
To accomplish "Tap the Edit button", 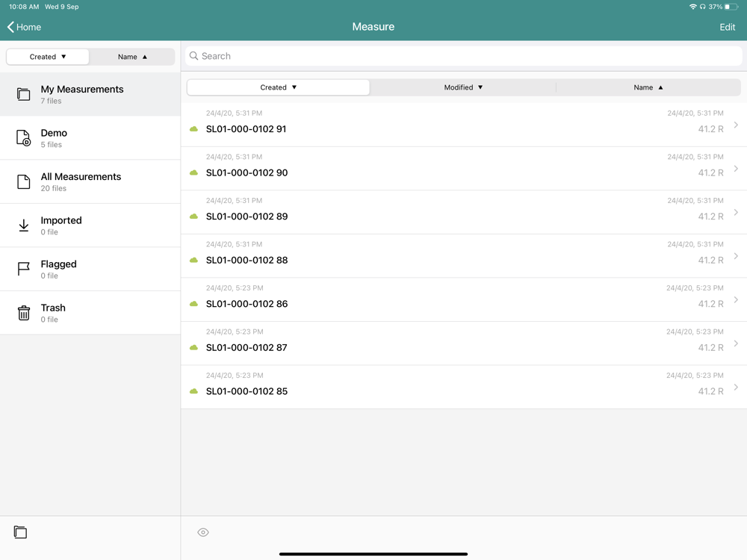I will pos(727,27).
